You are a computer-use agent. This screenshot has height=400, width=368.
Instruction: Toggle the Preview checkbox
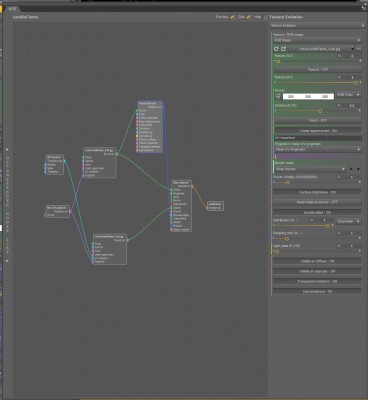(232, 17)
